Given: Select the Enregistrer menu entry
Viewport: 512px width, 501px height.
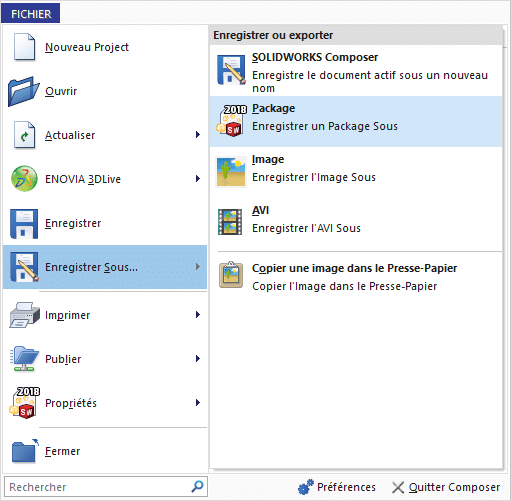Looking at the screenshot, I should tap(105, 223).
